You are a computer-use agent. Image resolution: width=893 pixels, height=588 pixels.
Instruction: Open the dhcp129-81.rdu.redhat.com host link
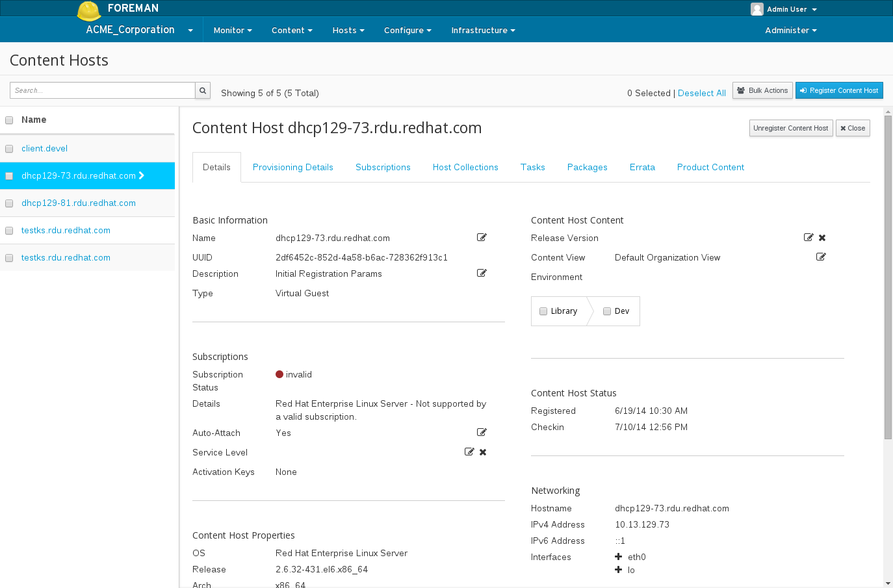click(79, 203)
